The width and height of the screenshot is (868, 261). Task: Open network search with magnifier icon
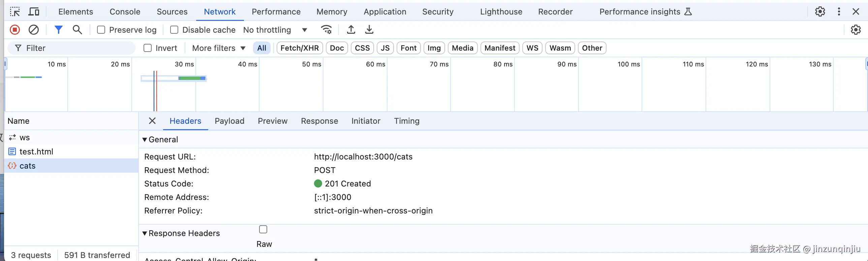[x=77, y=30]
